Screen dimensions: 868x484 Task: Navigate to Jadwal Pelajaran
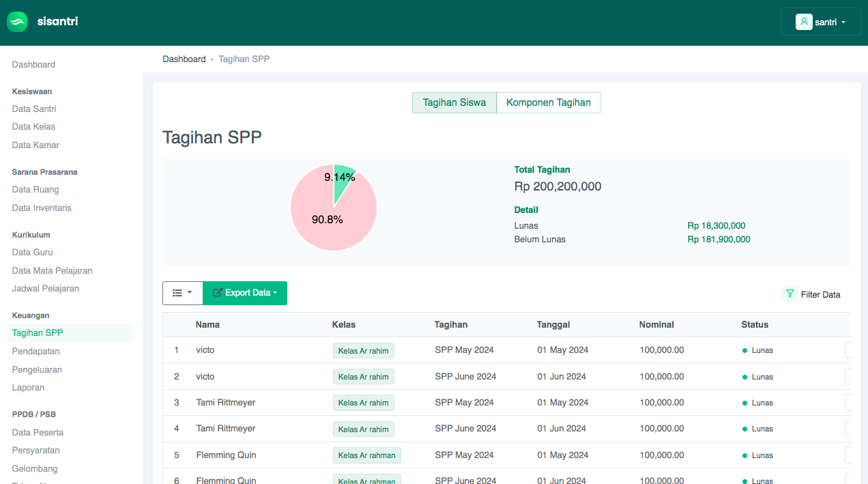[x=46, y=288]
